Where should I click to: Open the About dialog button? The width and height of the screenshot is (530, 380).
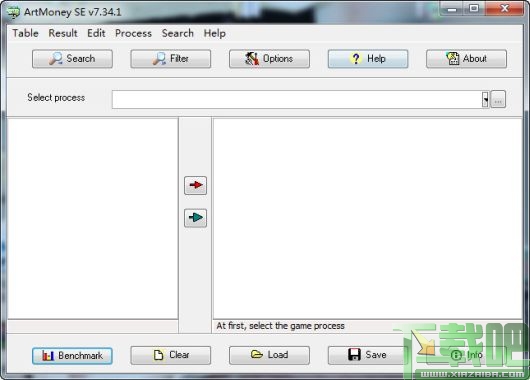pyautogui.click(x=466, y=59)
